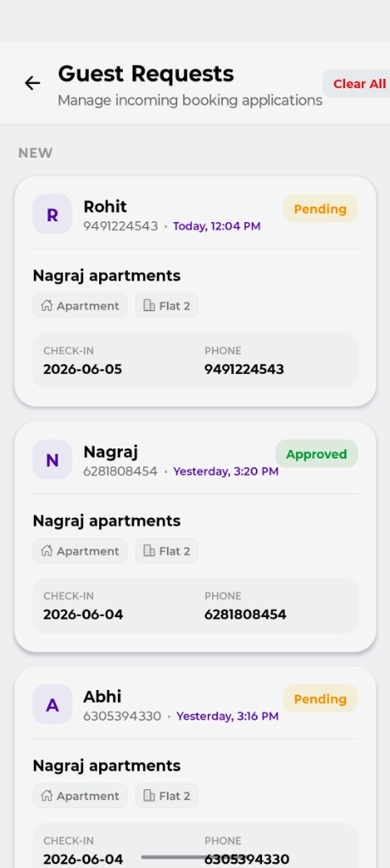Open Rohit's R avatar icon
This screenshot has height=868, width=390.
[52, 214]
